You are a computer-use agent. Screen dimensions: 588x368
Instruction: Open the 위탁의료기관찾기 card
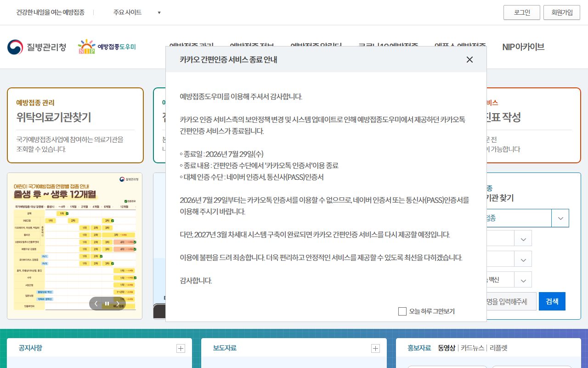click(75, 126)
